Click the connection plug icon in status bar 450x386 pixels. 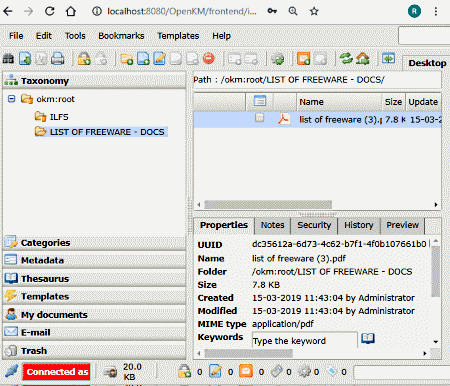click(11, 371)
